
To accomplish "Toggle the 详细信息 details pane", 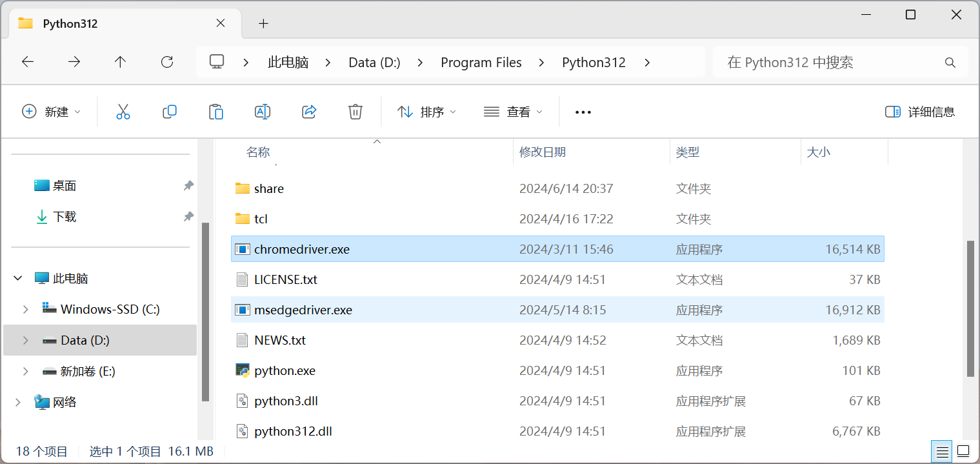I will click(x=920, y=112).
